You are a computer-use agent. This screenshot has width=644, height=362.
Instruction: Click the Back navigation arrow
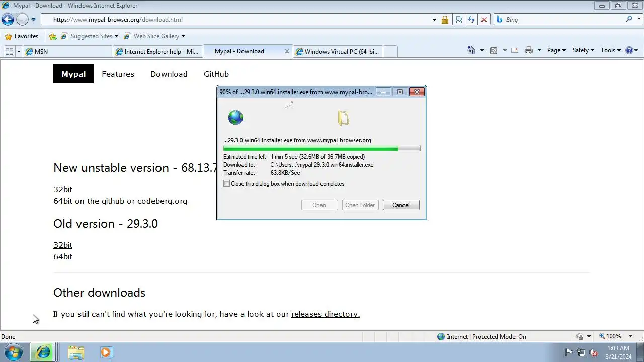(8, 20)
